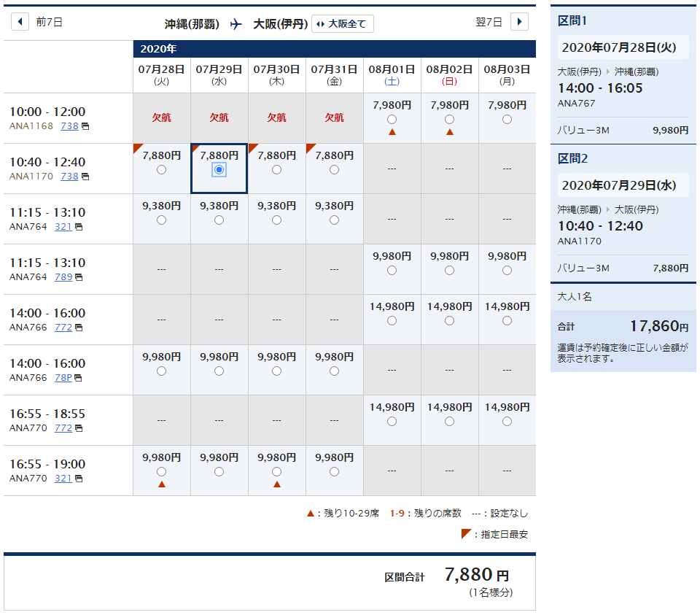Open aircraft type 738 link for ANA1168
This screenshot has width=700, height=615.
click(x=70, y=126)
